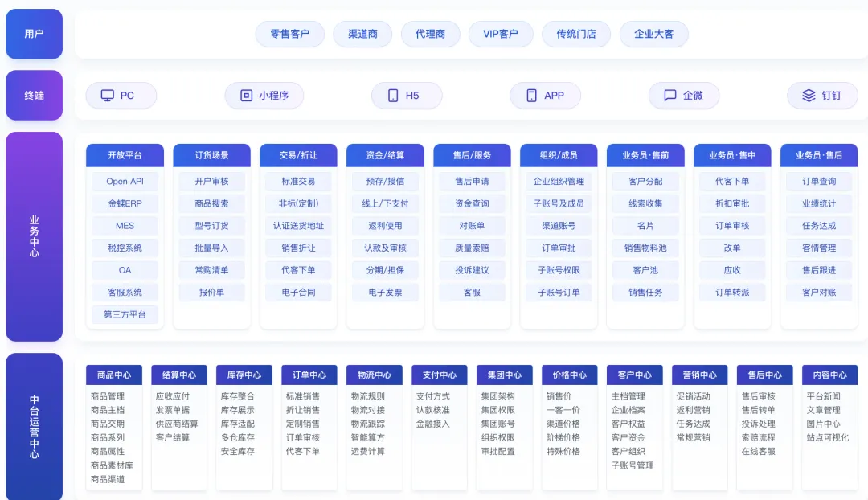The image size is (868, 500).
Task: Click the 开户审核 item
Action: [211, 181]
